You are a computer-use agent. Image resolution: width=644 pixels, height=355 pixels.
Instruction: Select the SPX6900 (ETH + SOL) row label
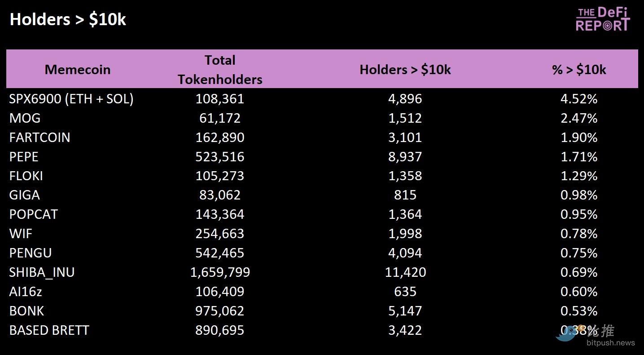coord(71,99)
